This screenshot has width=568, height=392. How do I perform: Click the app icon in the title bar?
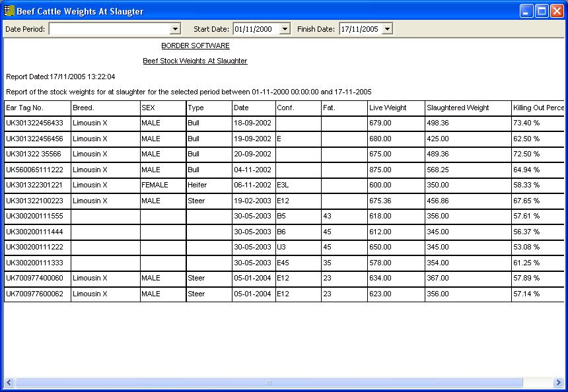[9, 11]
